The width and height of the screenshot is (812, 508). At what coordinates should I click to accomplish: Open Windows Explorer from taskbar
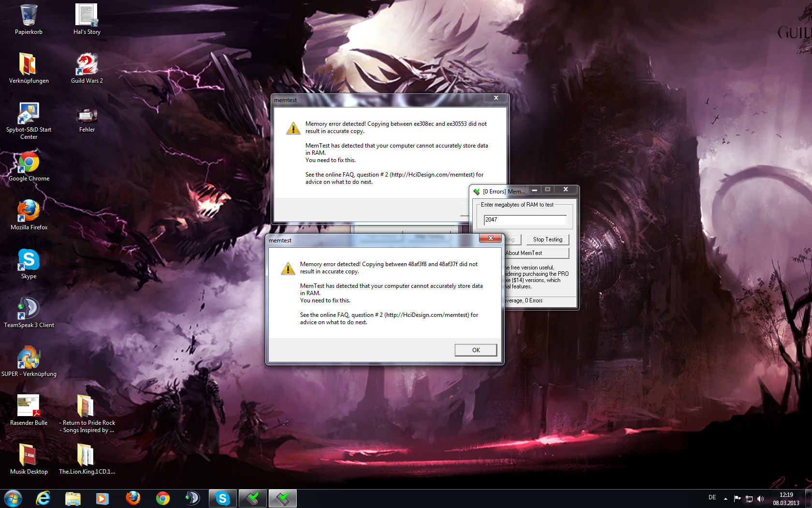[x=73, y=498]
